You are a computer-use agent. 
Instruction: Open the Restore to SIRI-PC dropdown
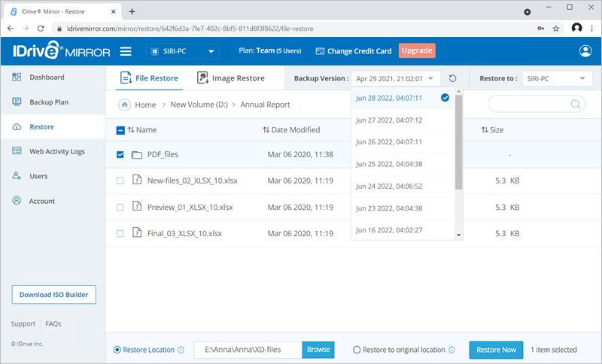558,79
